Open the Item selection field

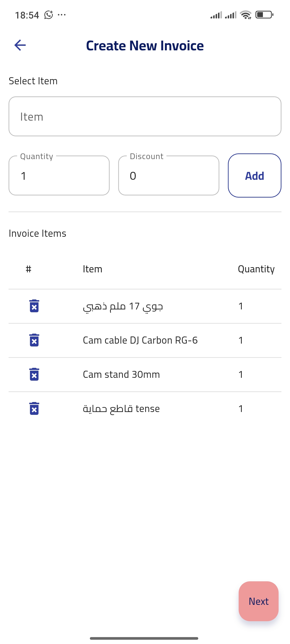[145, 117]
